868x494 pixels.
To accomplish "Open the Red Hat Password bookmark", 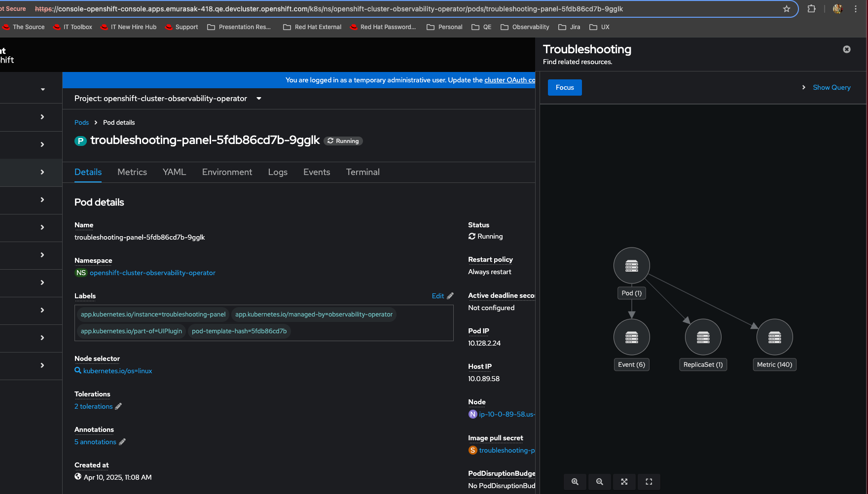I will click(383, 27).
